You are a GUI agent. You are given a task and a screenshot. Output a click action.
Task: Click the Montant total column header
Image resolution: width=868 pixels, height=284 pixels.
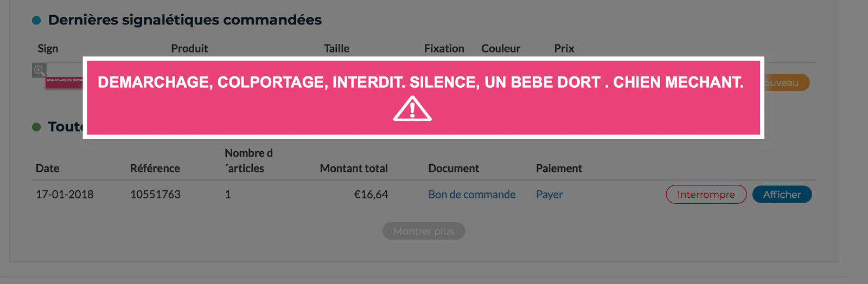[x=354, y=169]
